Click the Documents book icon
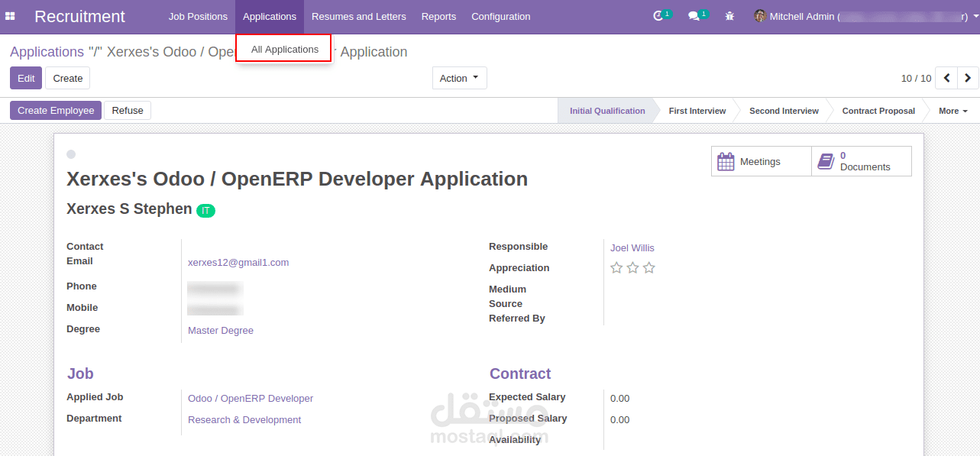 [x=826, y=161]
